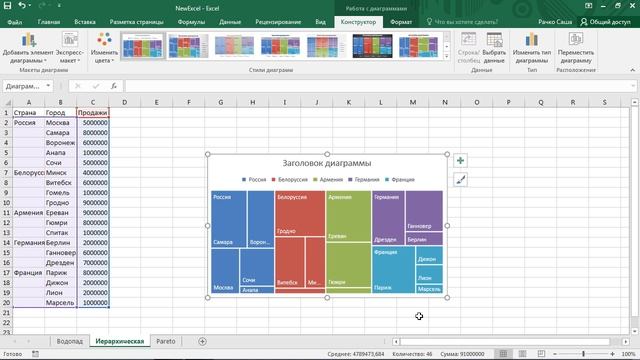Select column D header
Screen dimensions: 640x360
[x=124, y=102]
